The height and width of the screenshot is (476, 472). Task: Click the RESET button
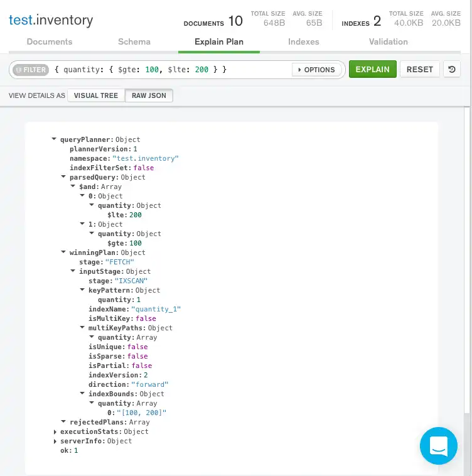[x=419, y=69]
